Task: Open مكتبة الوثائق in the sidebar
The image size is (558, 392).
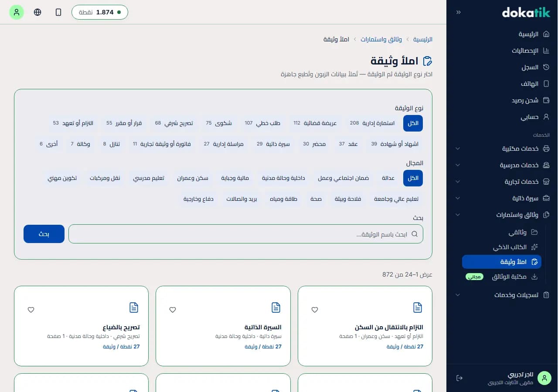Action: tap(502, 277)
